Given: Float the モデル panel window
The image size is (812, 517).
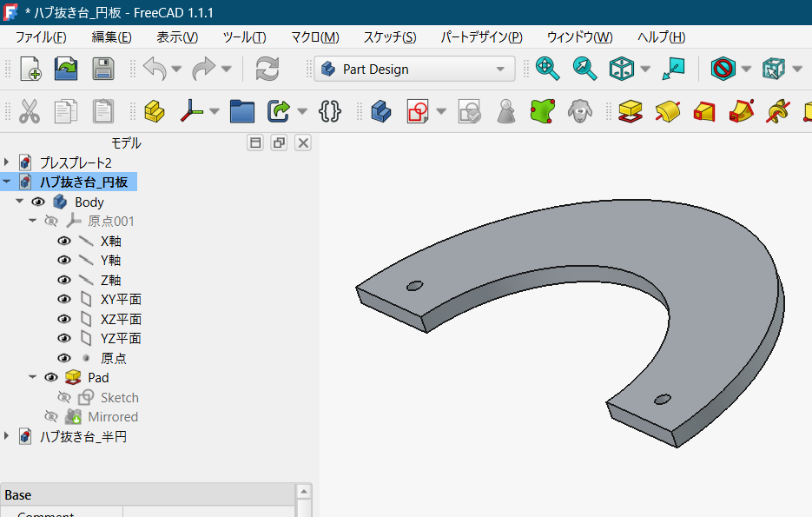Looking at the screenshot, I should [279, 143].
